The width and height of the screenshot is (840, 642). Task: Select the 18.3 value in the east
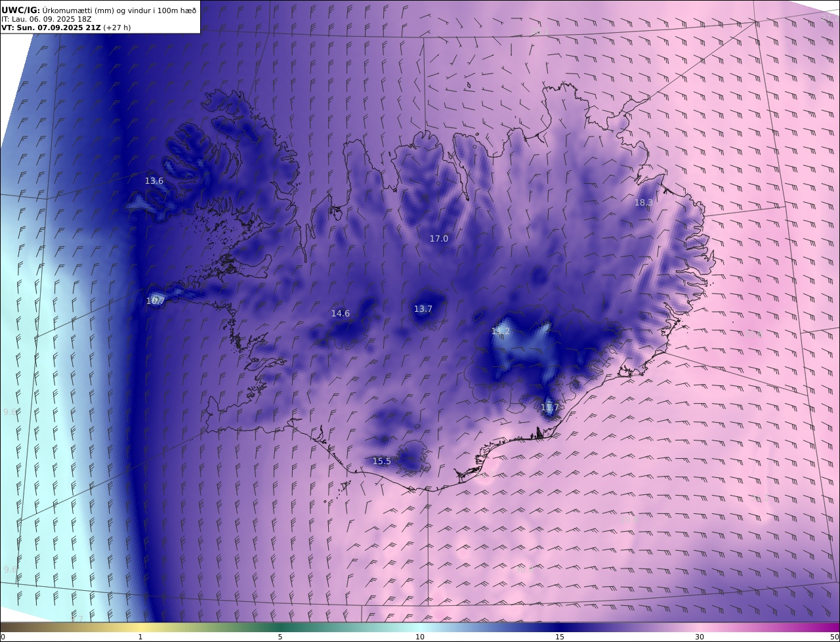[643, 202]
